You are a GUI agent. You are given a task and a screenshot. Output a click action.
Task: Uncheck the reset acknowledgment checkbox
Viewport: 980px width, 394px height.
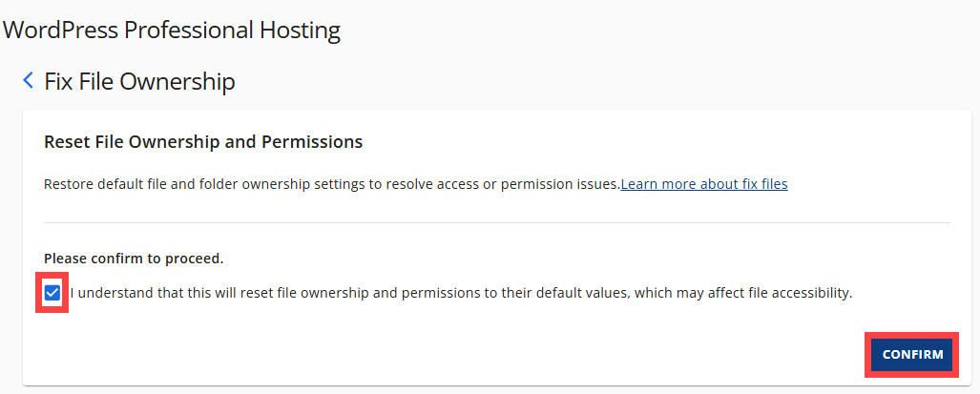click(52, 293)
